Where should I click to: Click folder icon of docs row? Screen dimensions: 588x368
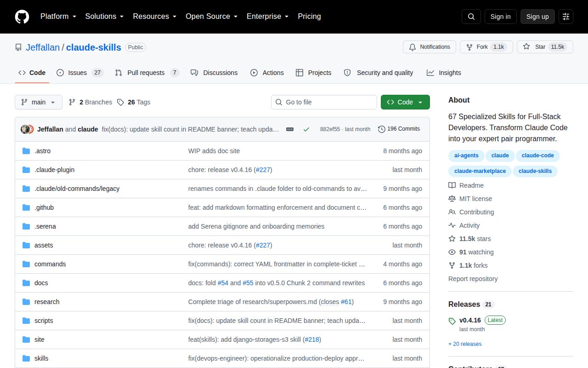point(26,283)
